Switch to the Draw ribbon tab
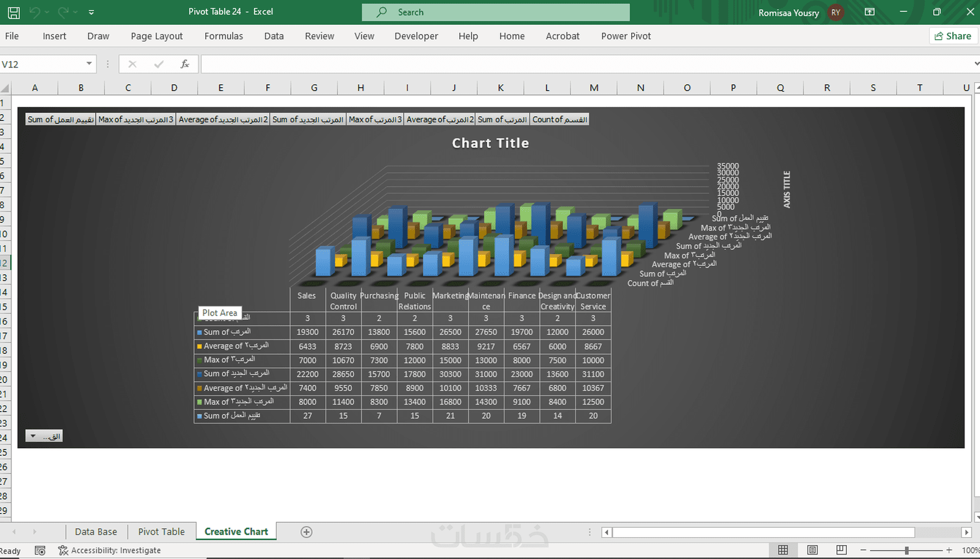This screenshot has height=559, width=980. pyautogui.click(x=98, y=36)
